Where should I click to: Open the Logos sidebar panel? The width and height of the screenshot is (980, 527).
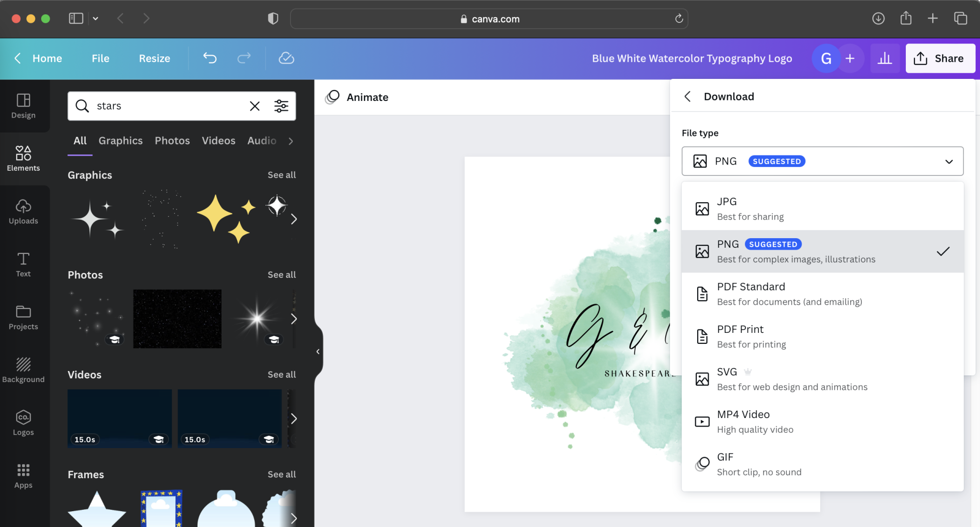23,423
